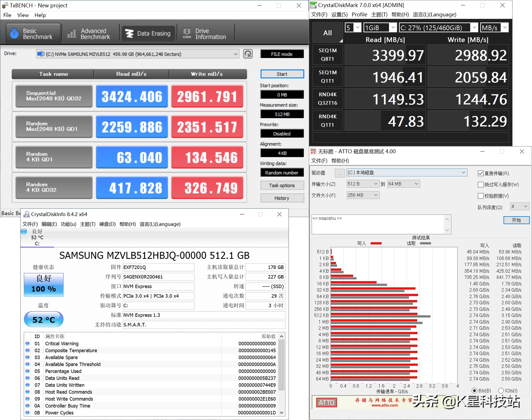Open the Profile menu in CrystalDiskMark

[359, 15]
